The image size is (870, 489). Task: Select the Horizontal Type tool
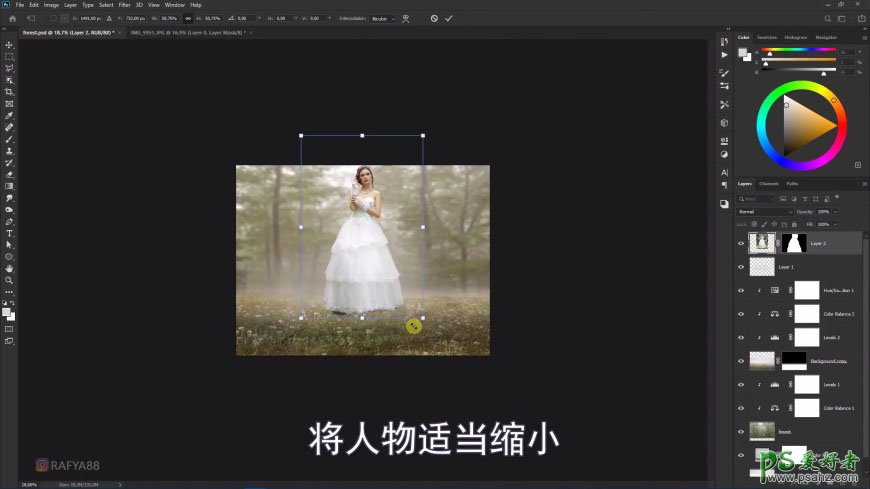point(9,233)
